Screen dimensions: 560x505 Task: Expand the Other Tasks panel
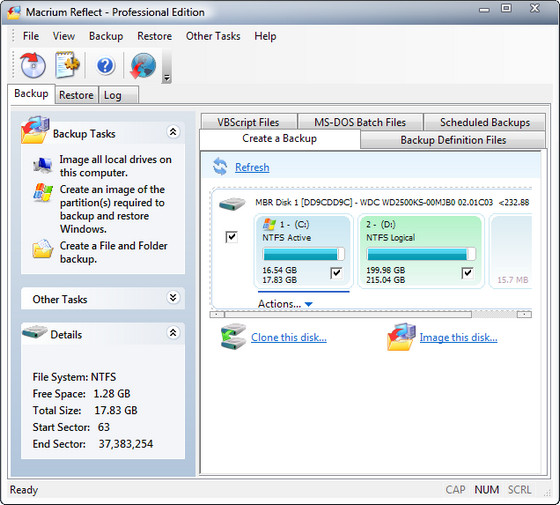coord(173,298)
